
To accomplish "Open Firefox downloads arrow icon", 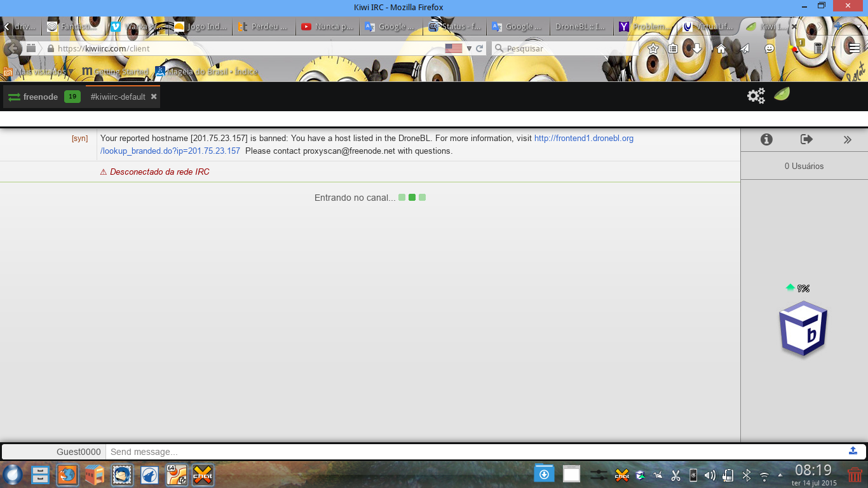I will click(x=696, y=48).
